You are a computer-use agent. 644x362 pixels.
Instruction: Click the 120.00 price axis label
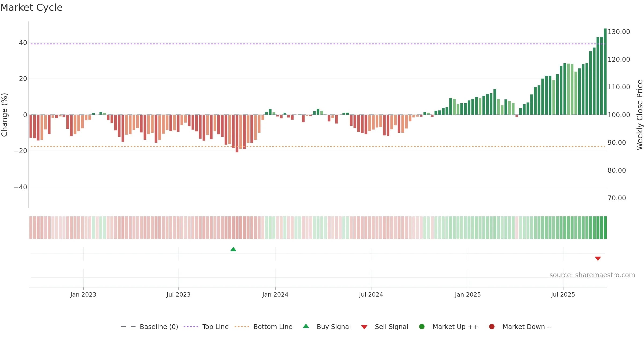pyautogui.click(x=619, y=59)
